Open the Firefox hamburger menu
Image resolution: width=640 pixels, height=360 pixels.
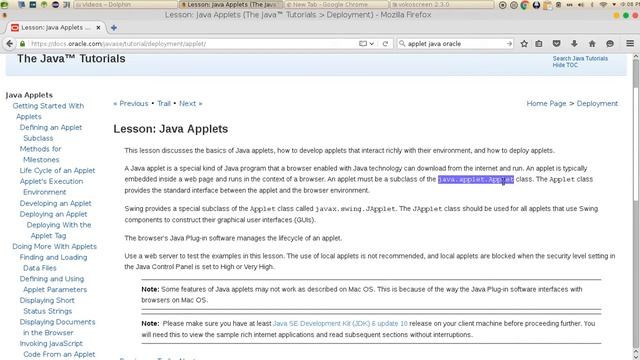630,43
